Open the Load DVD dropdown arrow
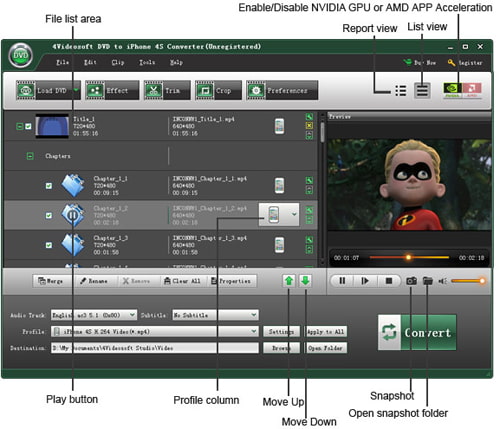The height and width of the screenshot is (429, 500). click(x=76, y=90)
